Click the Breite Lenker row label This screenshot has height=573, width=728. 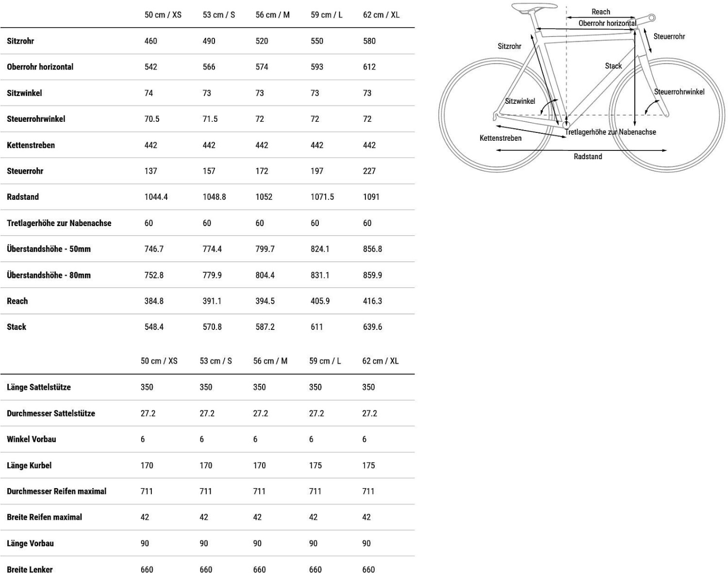point(30,569)
